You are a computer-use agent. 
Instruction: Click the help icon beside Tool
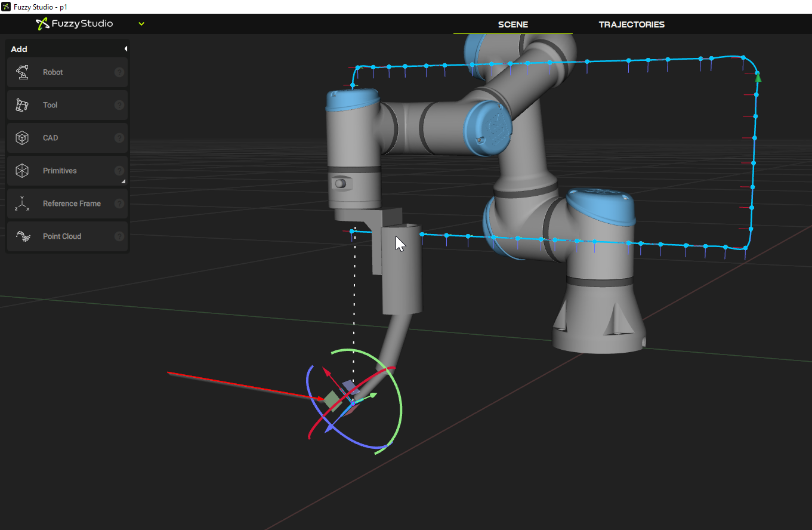119,105
